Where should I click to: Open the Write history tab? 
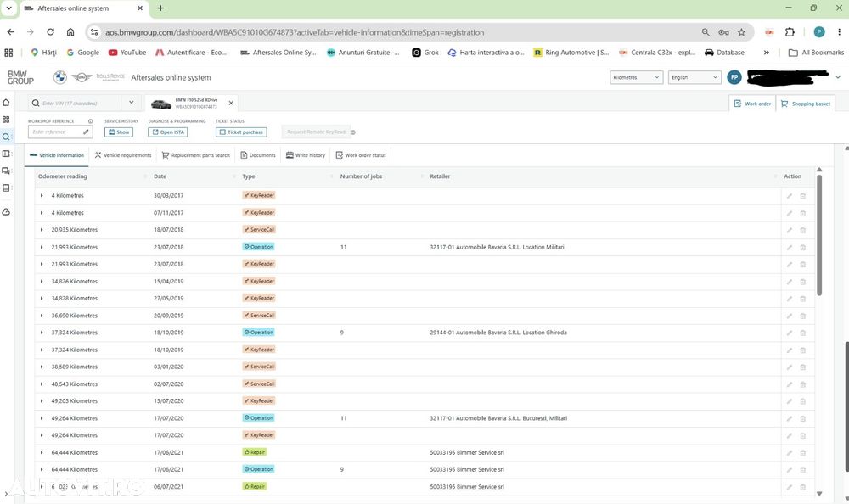pyautogui.click(x=306, y=155)
